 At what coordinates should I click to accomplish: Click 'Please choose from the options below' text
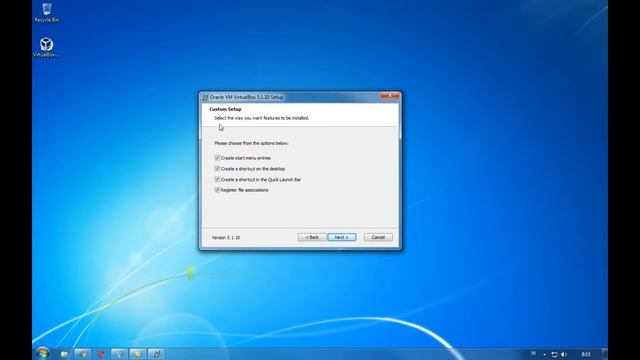tap(251, 143)
